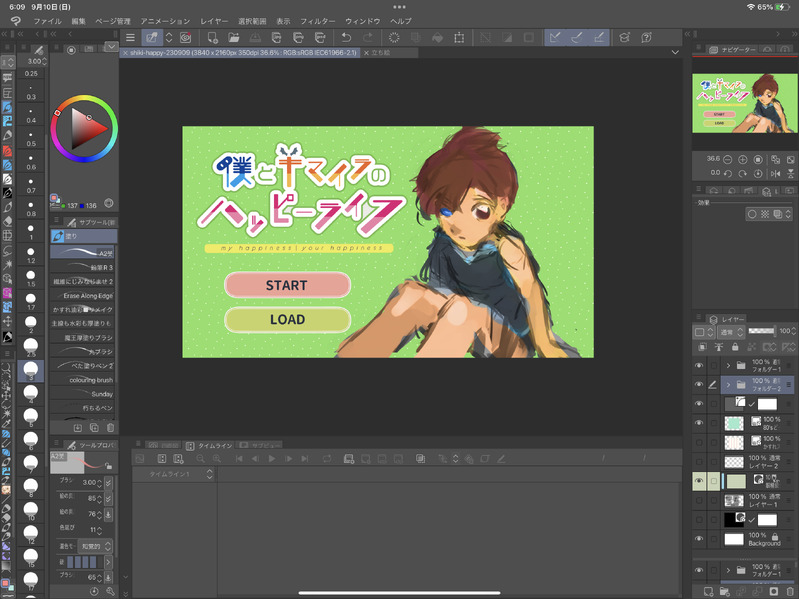This screenshot has width=799, height=599.
Task: Click the scale/rotate transform icon
Action: 459,38
